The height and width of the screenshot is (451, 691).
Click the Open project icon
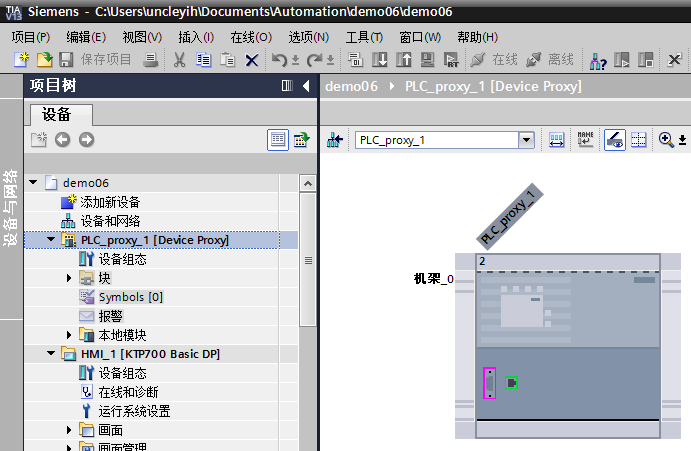[44, 59]
